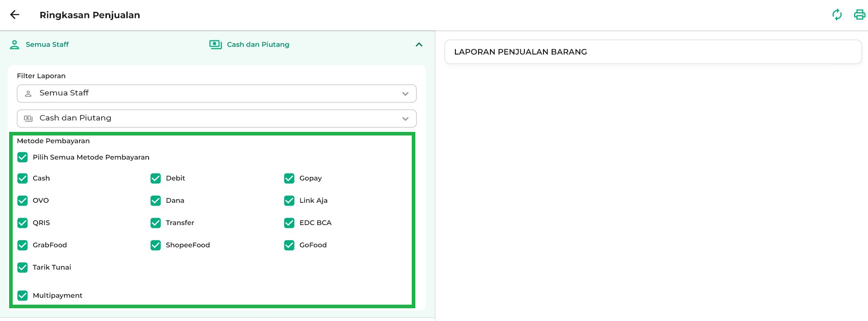Click the Laporan Penjualan Barang card
Image resolution: width=868 pixels, height=321 pixels.
(653, 52)
